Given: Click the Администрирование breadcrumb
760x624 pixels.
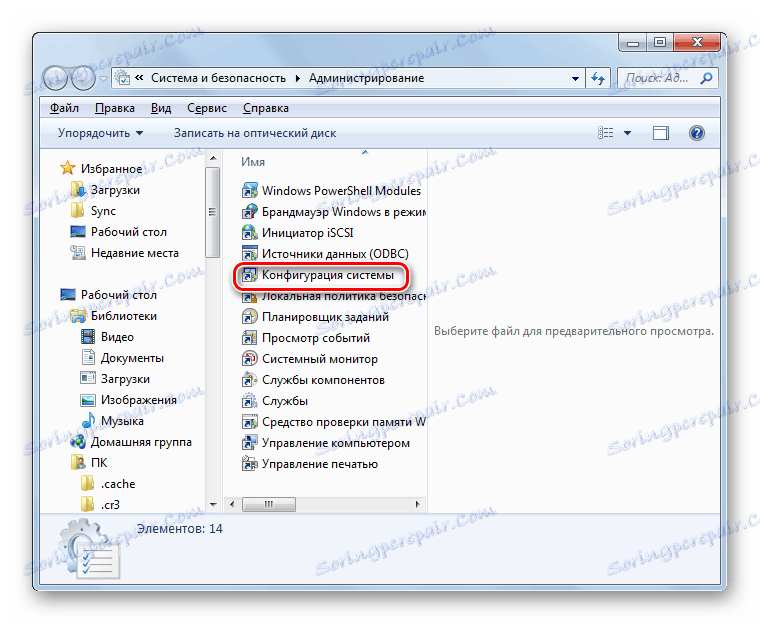Looking at the screenshot, I should point(366,78).
